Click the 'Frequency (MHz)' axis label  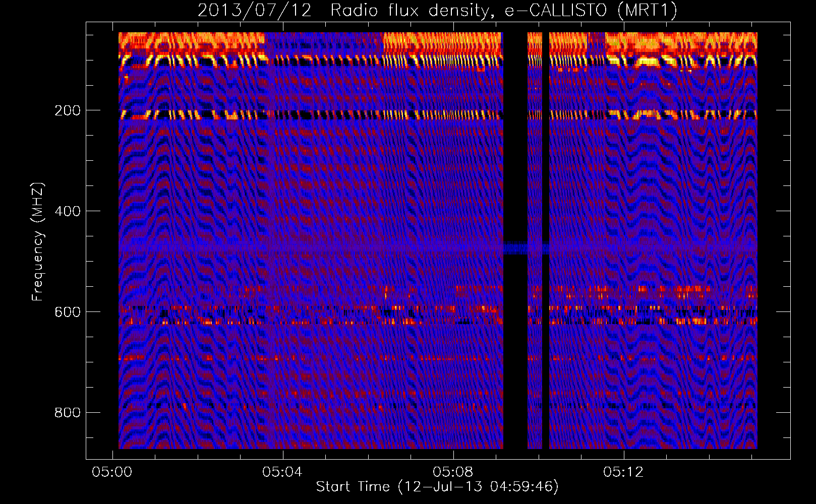coord(38,241)
